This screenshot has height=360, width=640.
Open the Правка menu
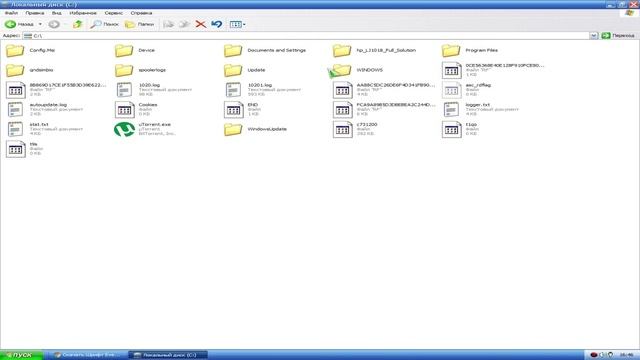click(x=34, y=13)
